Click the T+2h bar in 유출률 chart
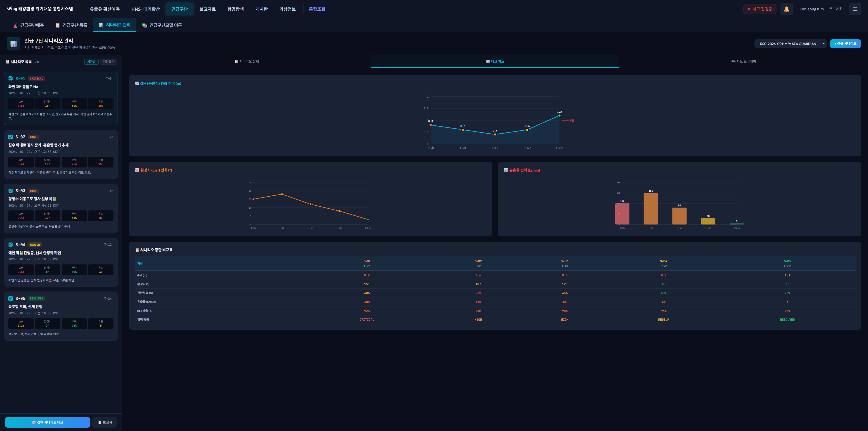This screenshot has width=868, height=431. click(651, 209)
